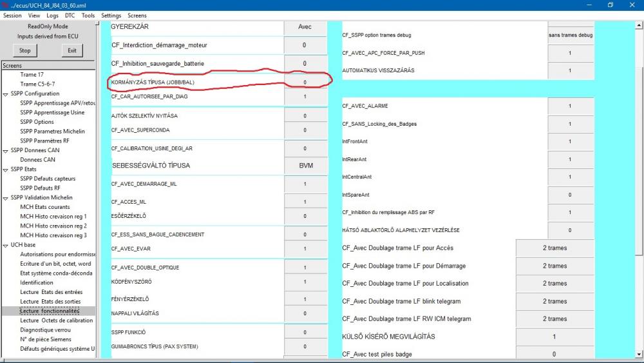This screenshot has height=363, width=644.
Task: Collapse the UCH base tree node
Action: (6, 246)
